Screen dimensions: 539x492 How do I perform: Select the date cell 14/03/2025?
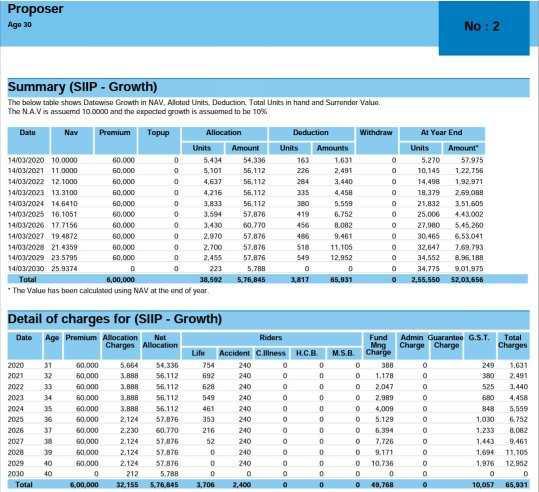coord(26,214)
